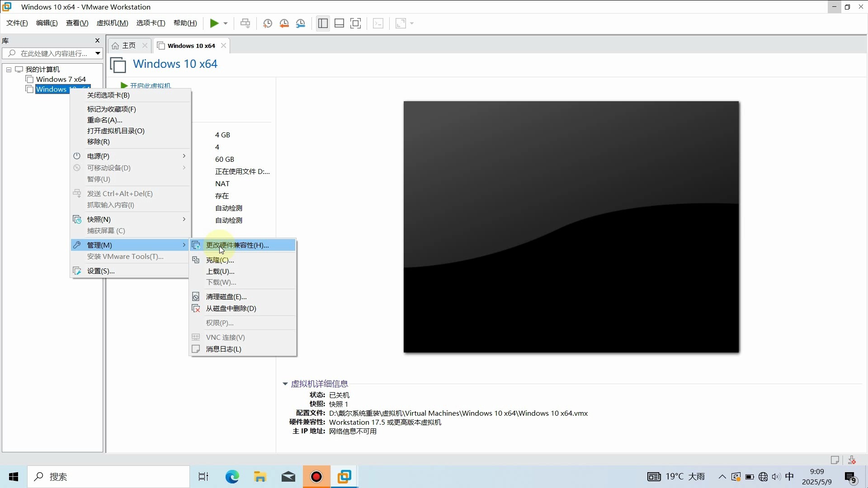Image resolution: width=868 pixels, height=488 pixels.
Task: Click the 管理(M) menu entry
Action: click(x=131, y=245)
